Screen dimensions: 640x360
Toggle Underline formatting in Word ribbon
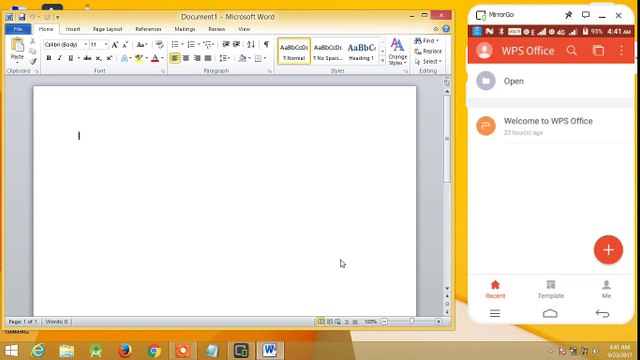[71, 58]
